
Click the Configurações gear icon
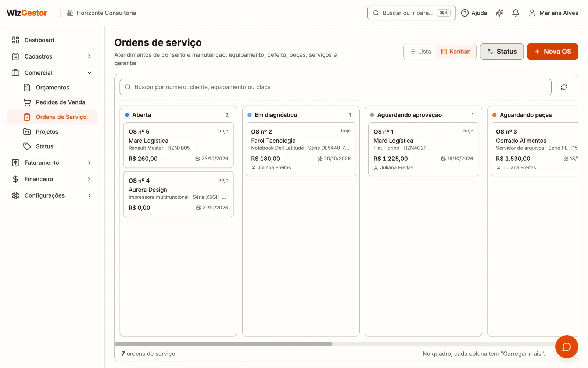15,195
